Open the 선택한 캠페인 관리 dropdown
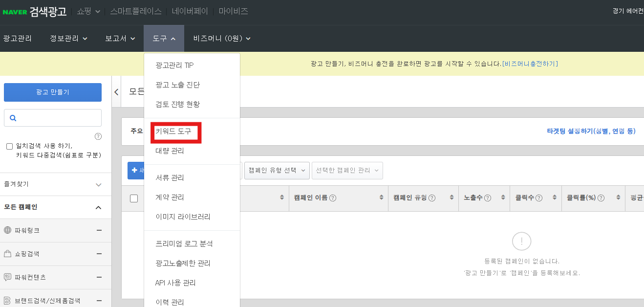Screen dimensions: 644x307 pos(347,171)
